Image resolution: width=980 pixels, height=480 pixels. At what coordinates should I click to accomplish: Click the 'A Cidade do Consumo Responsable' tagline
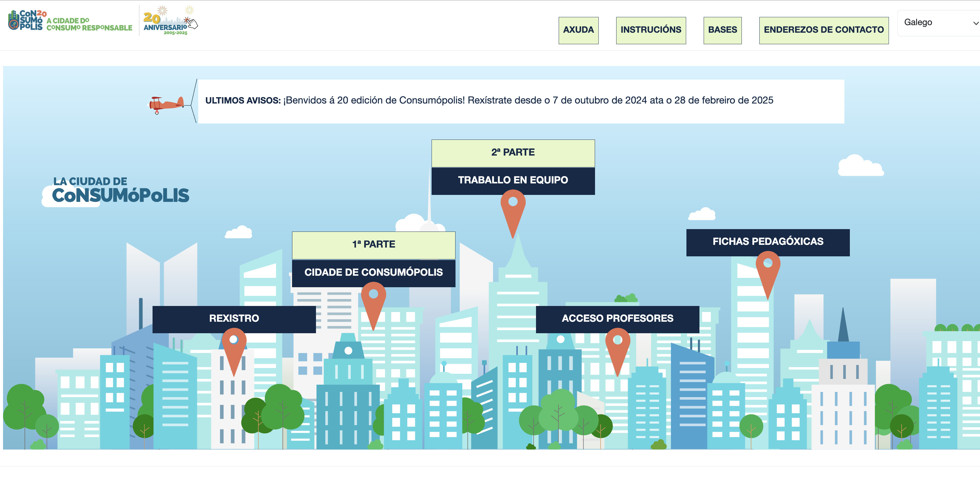click(89, 24)
